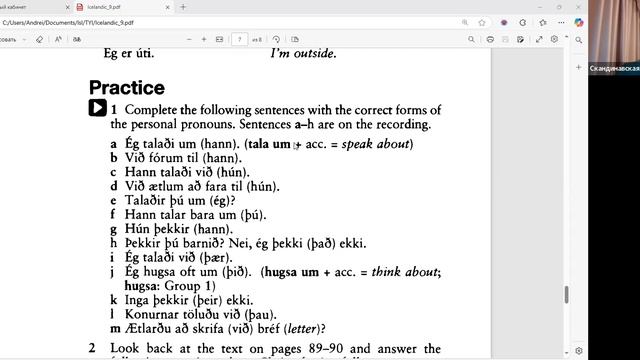The image size is (640, 360).
Task: Click sentence "Ætlarðu að skrifa (við) bréf"
Action: tap(202, 329)
